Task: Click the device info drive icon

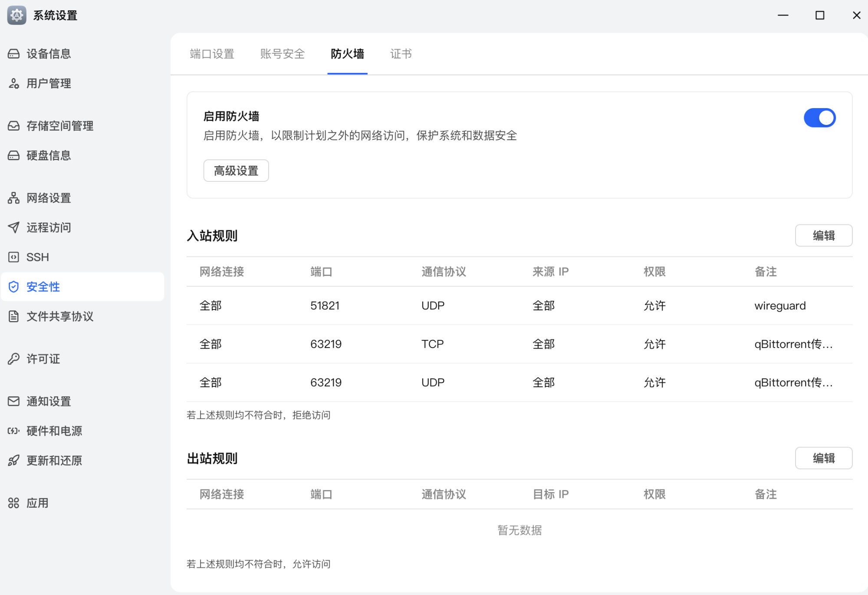Action: pos(13,54)
